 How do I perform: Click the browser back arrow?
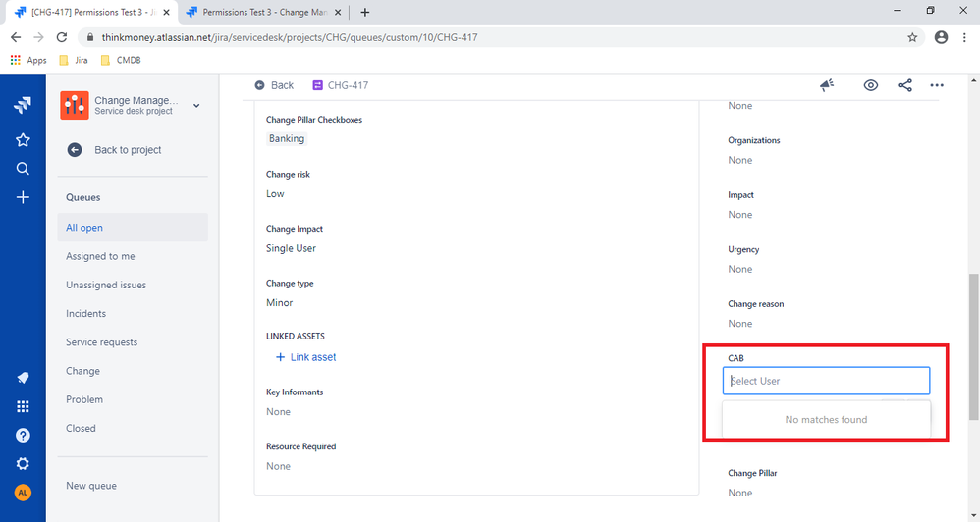[16, 37]
